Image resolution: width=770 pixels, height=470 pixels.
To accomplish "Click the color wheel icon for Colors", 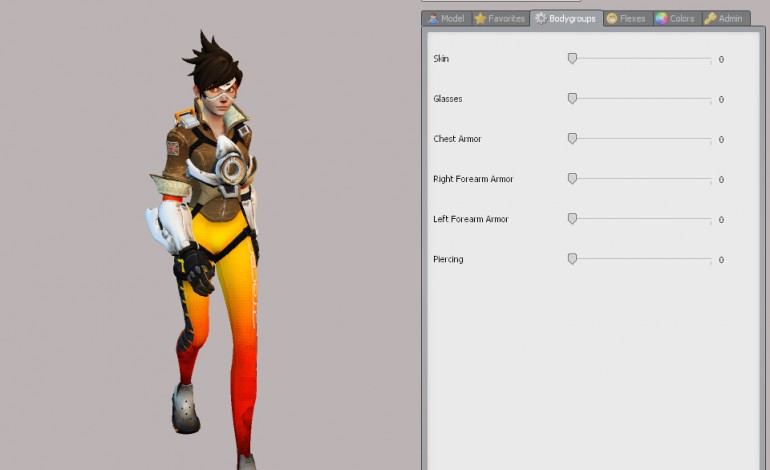I will tap(661, 19).
